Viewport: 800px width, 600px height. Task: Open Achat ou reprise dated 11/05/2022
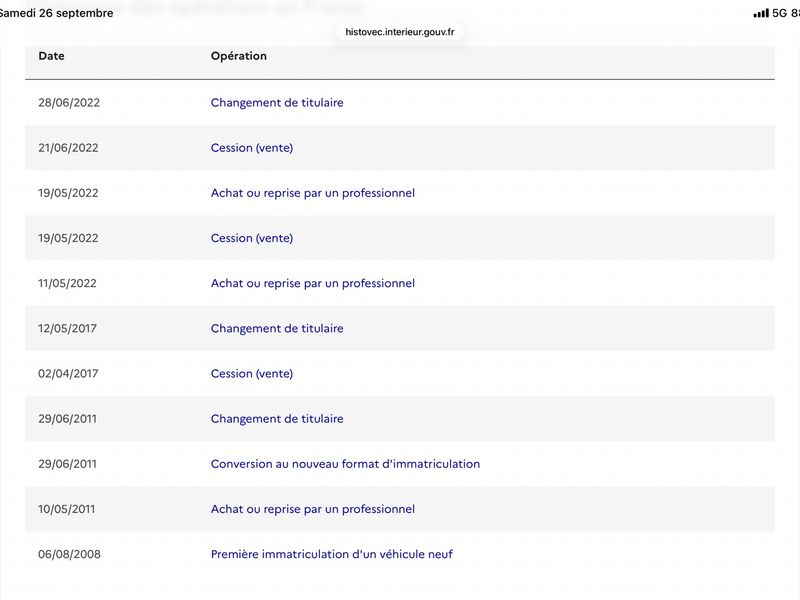(313, 283)
